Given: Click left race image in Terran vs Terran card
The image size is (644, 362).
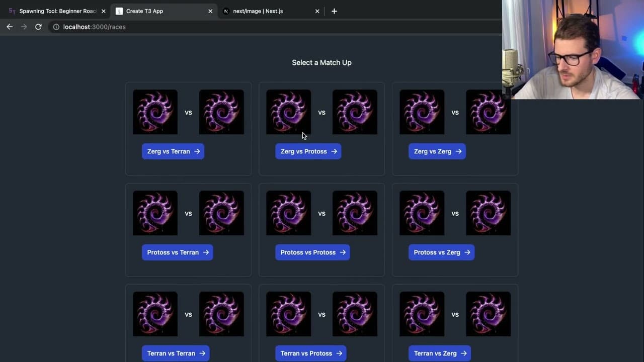Looking at the screenshot, I should [x=155, y=314].
